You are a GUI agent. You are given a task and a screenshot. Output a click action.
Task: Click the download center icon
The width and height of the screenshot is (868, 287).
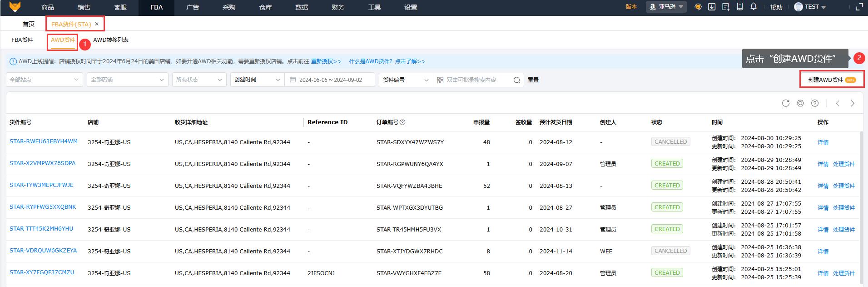[x=712, y=7]
